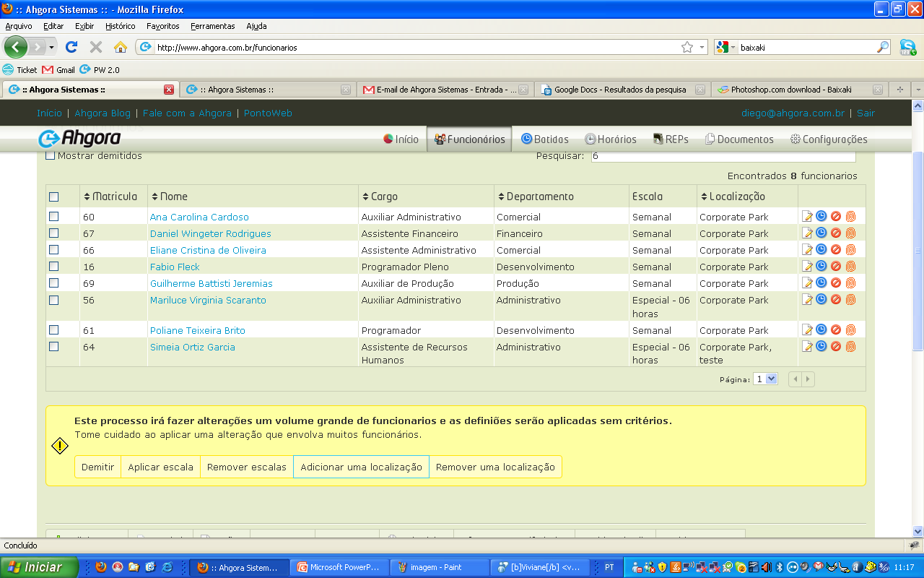Click the Pesquisar input field
Image resolution: width=924 pixels, height=578 pixels.
(x=723, y=156)
